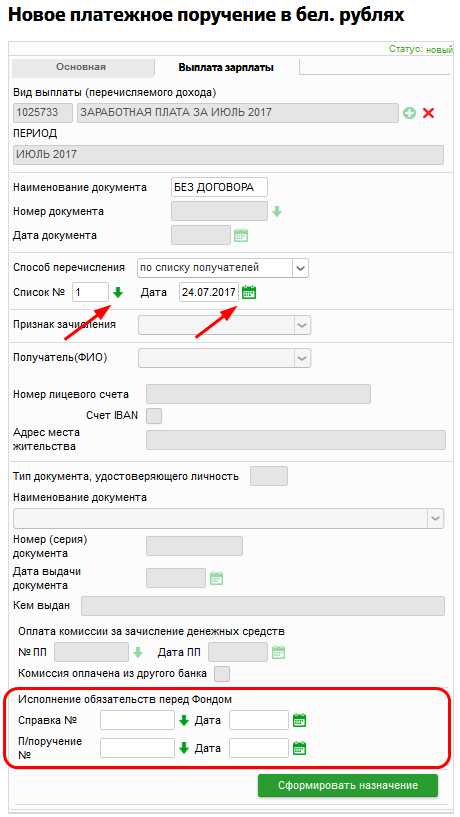Image resolution: width=460 pixels, height=817 pixels.
Task: Open calendar icon for Справка date
Action: [299, 721]
